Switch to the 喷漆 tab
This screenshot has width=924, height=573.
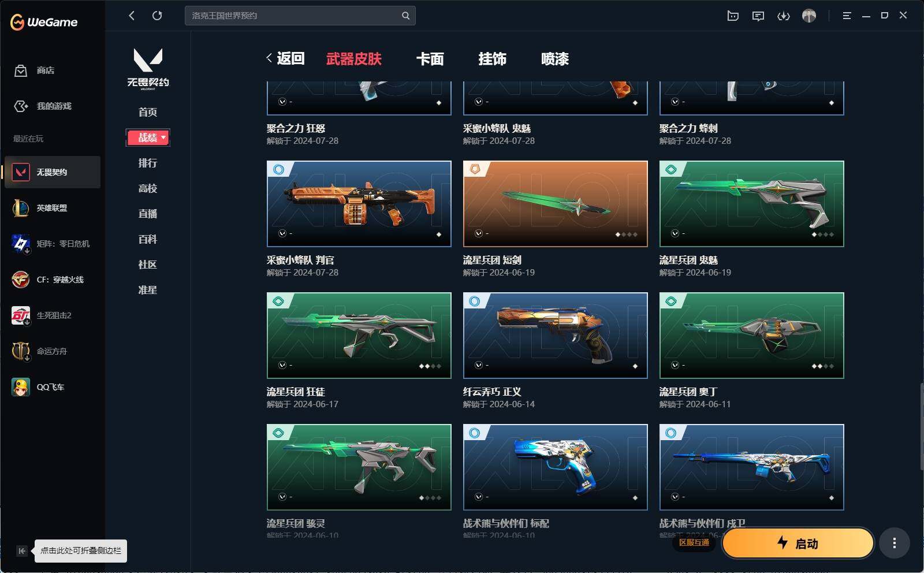(555, 59)
